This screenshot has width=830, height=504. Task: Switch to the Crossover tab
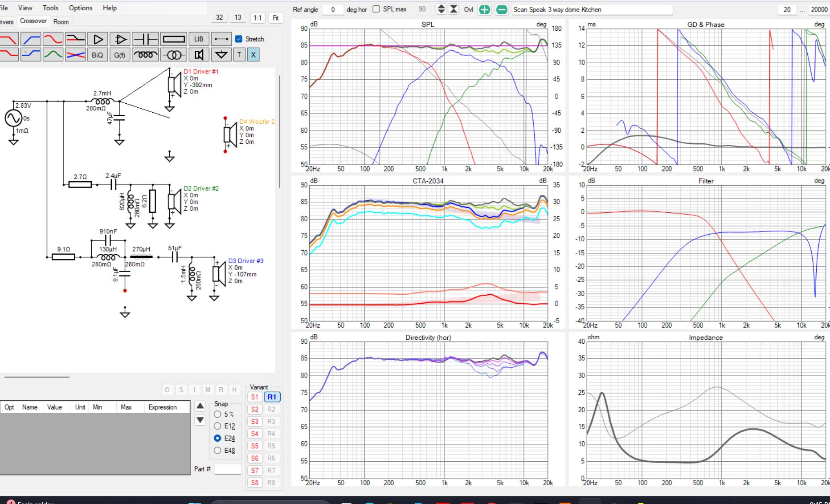tap(33, 21)
